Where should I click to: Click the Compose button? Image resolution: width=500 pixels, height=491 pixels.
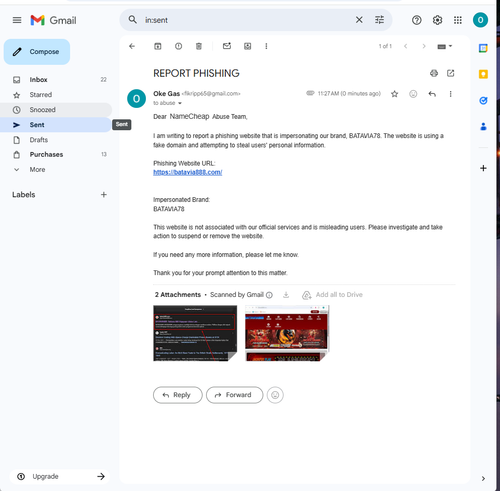point(37,52)
